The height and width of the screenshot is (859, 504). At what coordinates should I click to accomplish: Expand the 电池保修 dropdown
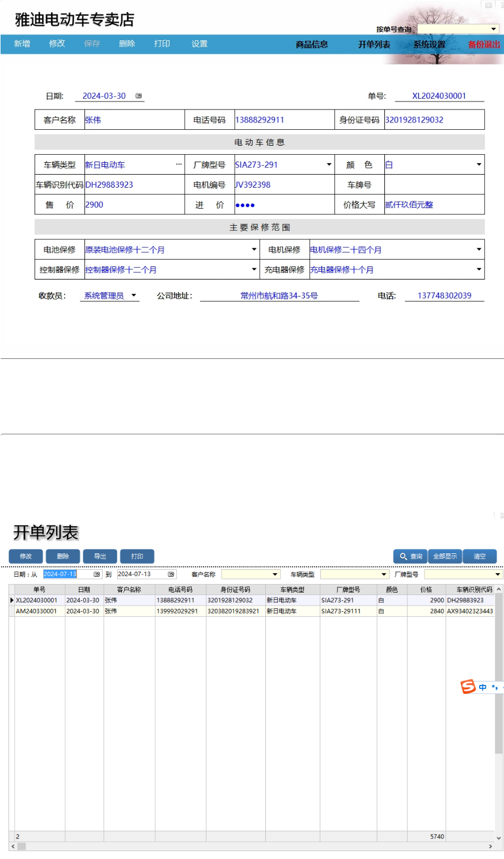tap(254, 249)
